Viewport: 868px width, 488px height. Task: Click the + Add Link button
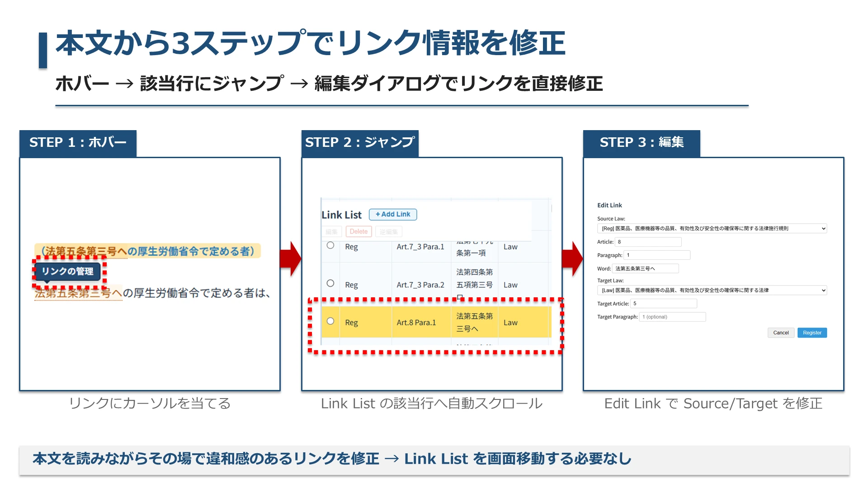pos(392,214)
